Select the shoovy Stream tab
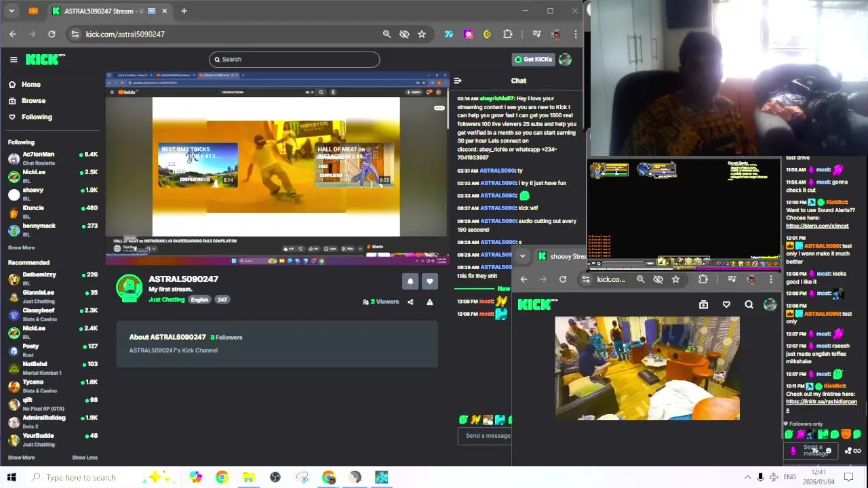Screen dimensions: 868x488 point(561,256)
